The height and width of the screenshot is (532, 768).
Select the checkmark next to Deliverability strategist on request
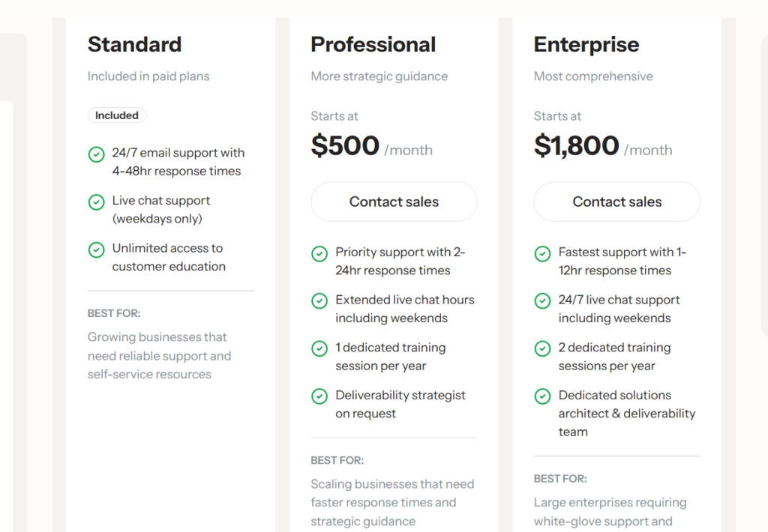[319, 396]
